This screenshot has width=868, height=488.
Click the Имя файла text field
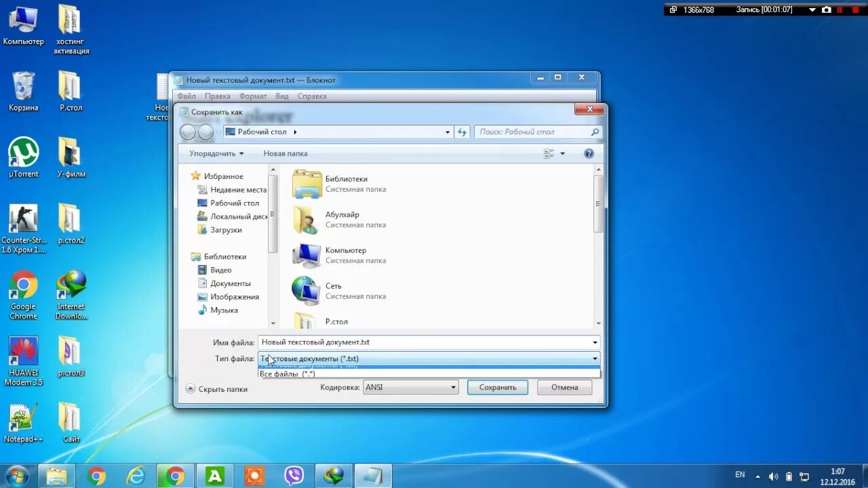coord(424,343)
